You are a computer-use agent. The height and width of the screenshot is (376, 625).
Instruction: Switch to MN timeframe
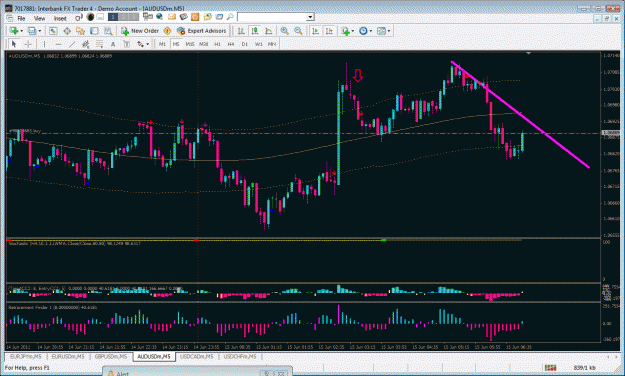tap(272, 44)
